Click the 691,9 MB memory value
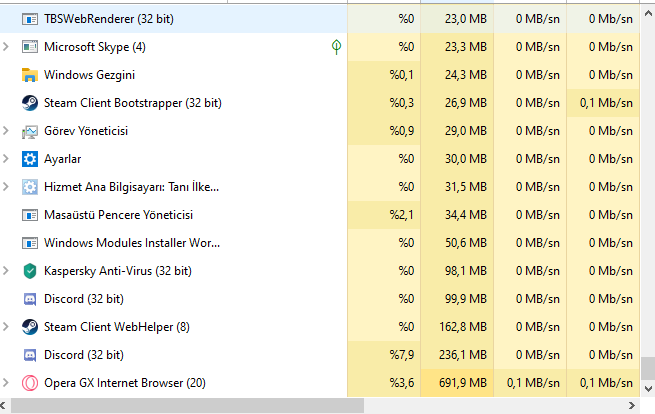655x414 pixels. (x=463, y=383)
